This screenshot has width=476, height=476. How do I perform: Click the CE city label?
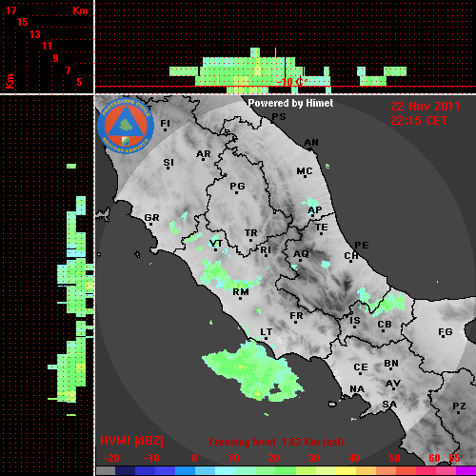pyautogui.click(x=361, y=367)
